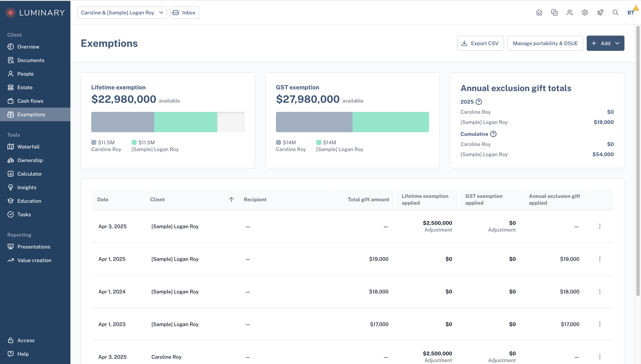Click the settings gear icon
641x364 pixels.
click(x=585, y=13)
